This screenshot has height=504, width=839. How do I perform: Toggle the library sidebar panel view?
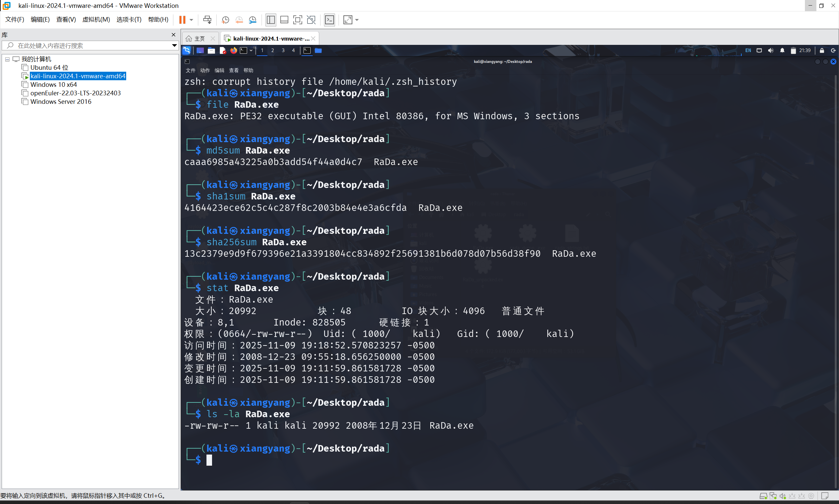pos(270,20)
